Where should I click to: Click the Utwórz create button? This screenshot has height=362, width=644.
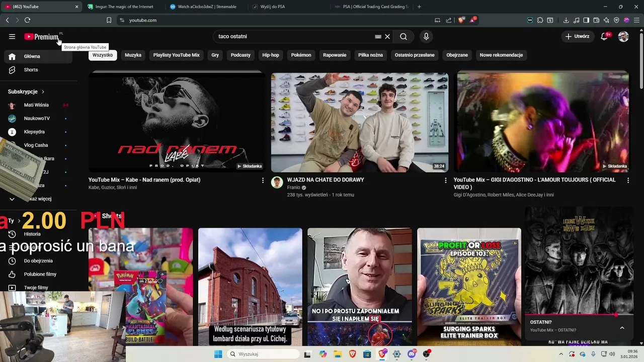(577, 36)
